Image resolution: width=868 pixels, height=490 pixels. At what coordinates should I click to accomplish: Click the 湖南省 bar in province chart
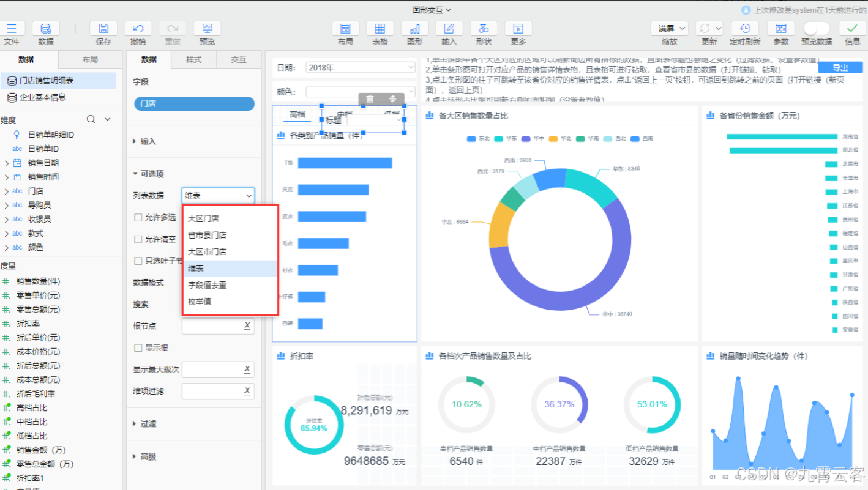click(782, 136)
